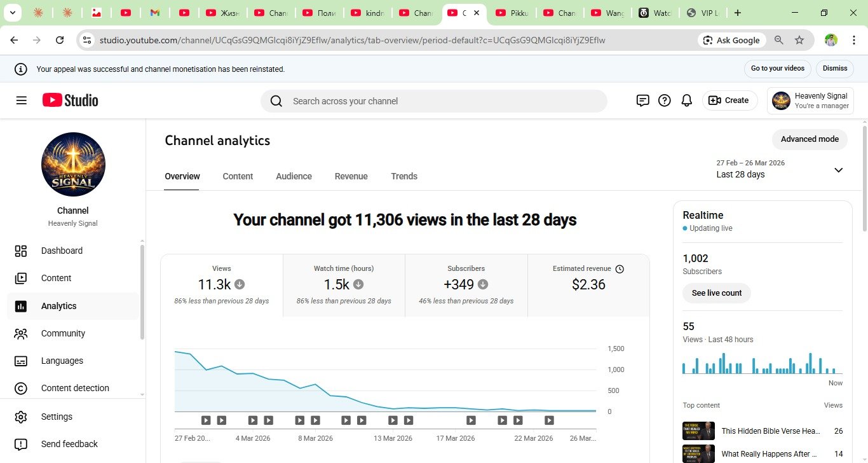Viewport: 868px width, 463px height.
Task: Open the notifications bell
Action: point(686,100)
